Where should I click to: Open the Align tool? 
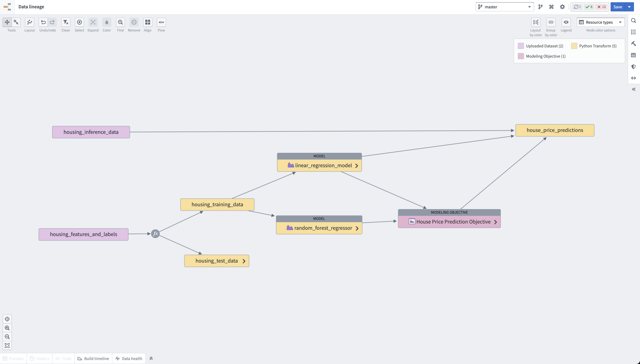coord(148,22)
